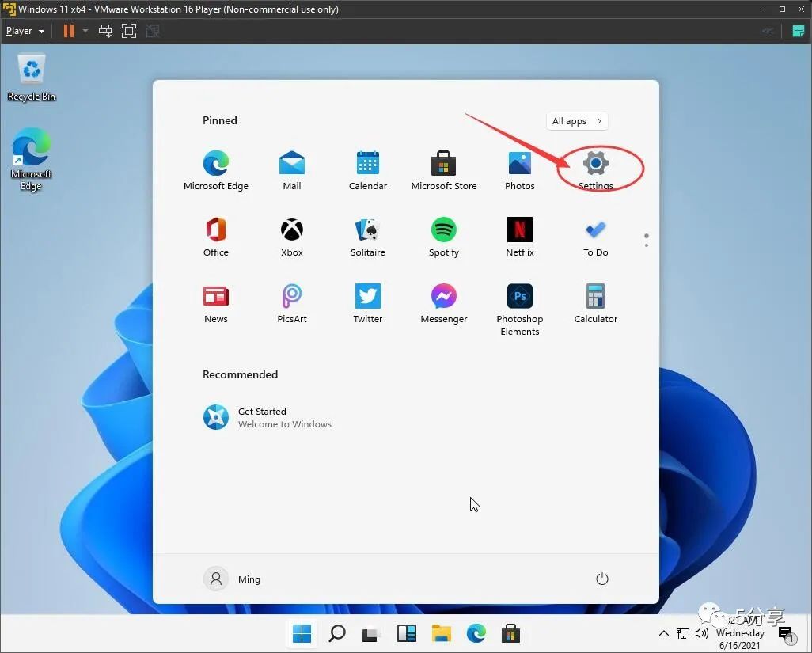
Task: Launch the Photos app
Action: coord(519,170)
